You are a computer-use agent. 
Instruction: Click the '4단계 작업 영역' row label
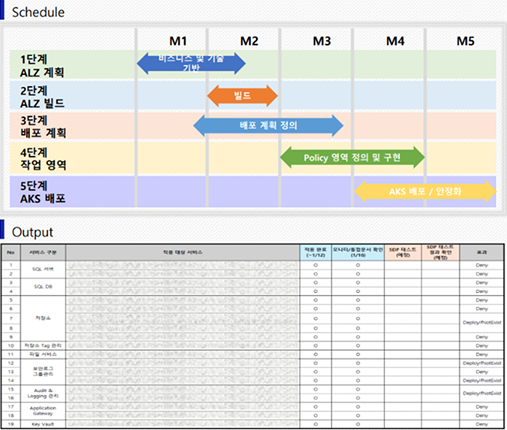[x=43, y=159]
